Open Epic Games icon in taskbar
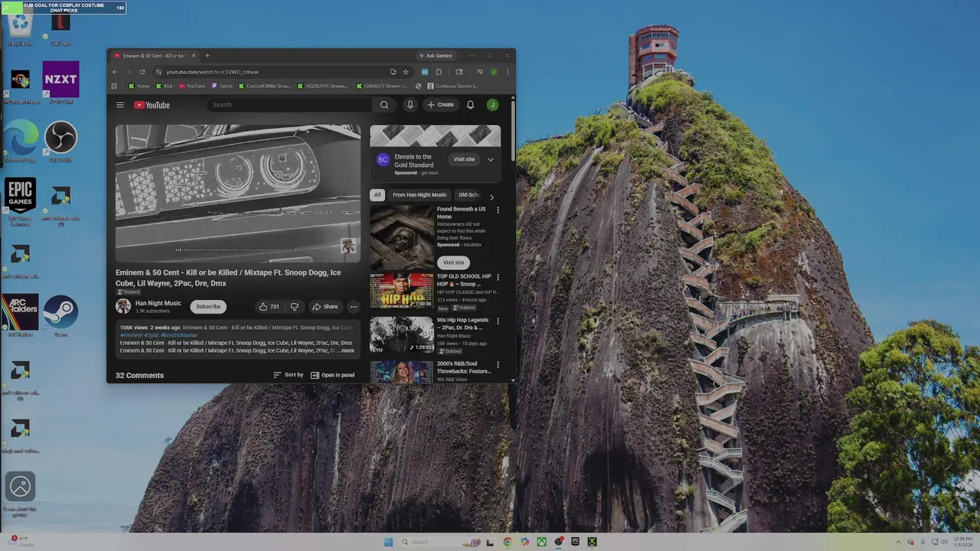This screenshot has width=980, height=551. tap(575, 542)
